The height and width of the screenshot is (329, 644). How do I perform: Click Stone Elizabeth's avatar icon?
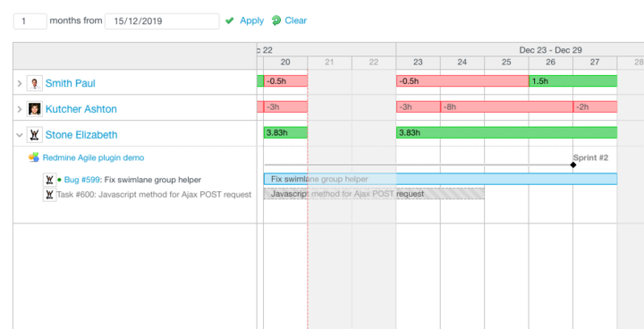coord(35,135)
